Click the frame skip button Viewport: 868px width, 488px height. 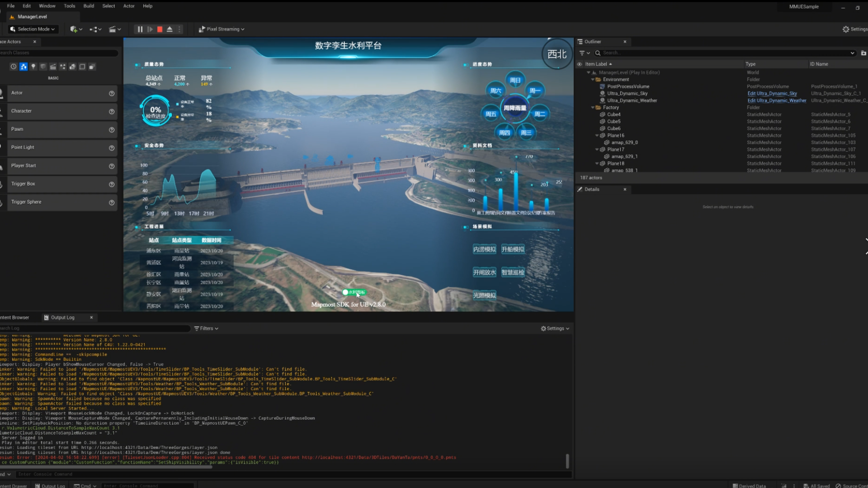click(x=150, y=29)
